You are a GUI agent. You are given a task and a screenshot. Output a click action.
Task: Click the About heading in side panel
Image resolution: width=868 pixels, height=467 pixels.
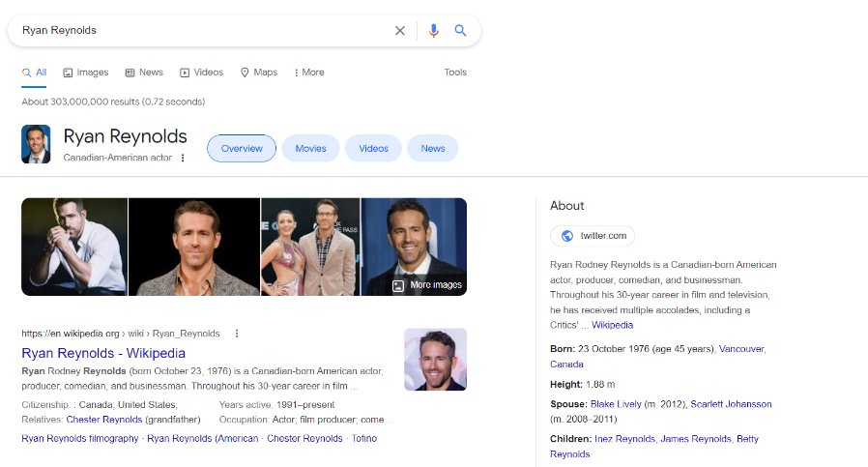pos(566,206)
